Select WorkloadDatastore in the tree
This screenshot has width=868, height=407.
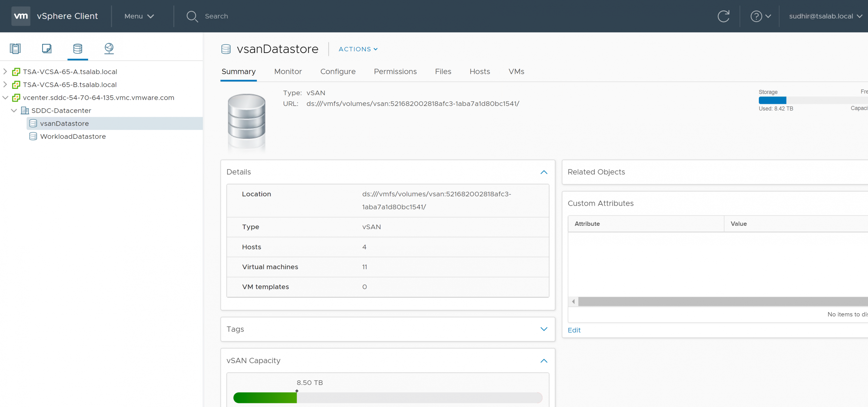73,136
